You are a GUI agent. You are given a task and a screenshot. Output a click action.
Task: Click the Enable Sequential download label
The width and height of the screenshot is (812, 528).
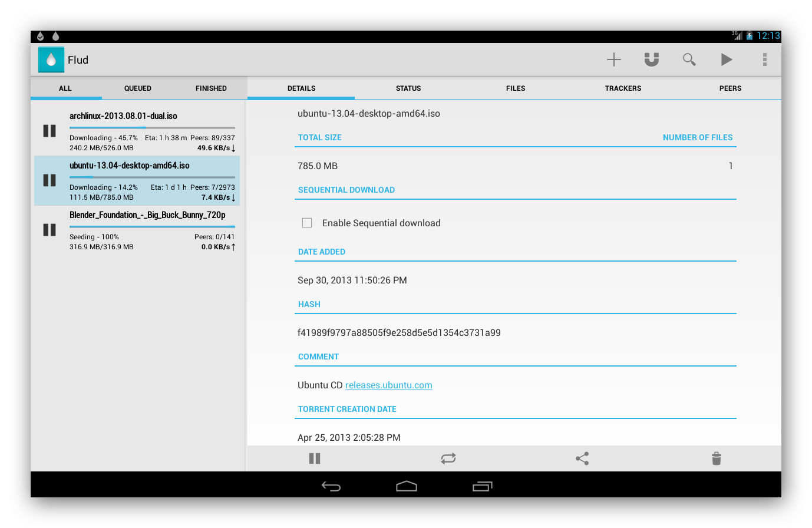[x=381, y=223]
